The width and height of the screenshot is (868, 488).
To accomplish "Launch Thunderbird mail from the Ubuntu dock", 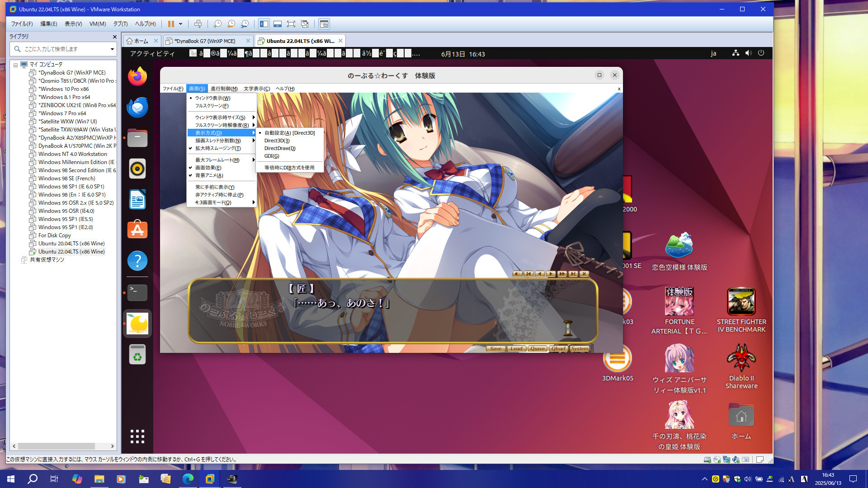I will [x=137, y=107].
